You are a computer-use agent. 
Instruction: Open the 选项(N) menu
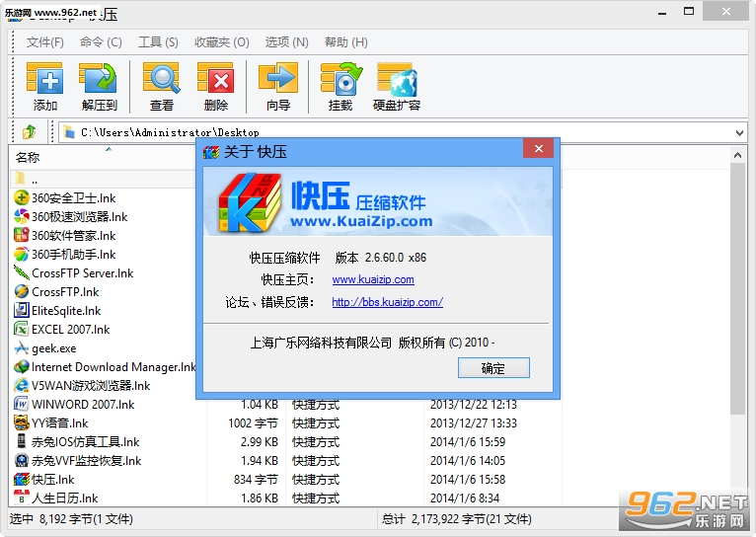tap(286, 42)
